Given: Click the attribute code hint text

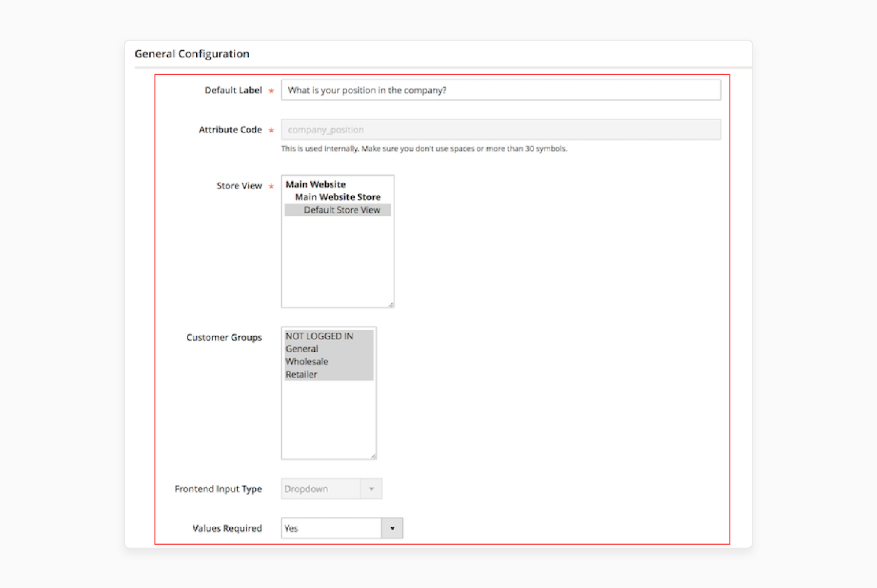Looking at the screenshot, I should [x=424, y=149].
